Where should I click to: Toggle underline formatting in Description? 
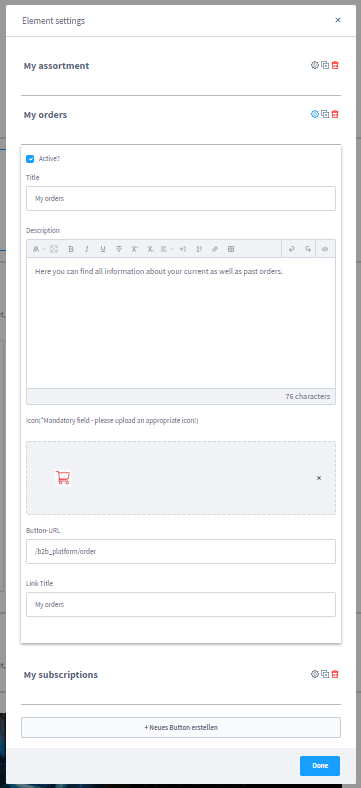click(x=103, y=249)
